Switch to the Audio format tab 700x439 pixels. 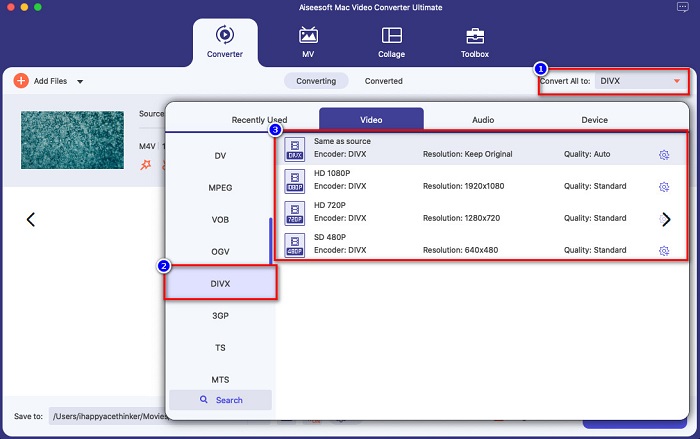pyautogui.click(x=483, y=120)
